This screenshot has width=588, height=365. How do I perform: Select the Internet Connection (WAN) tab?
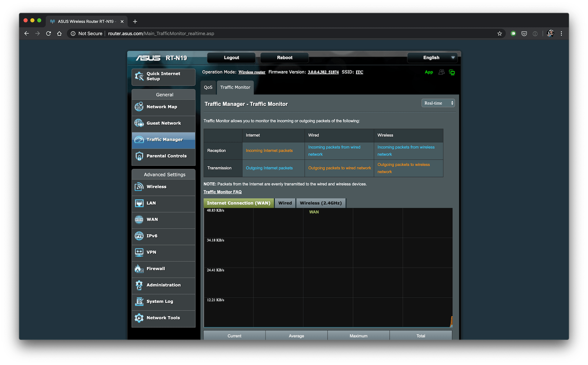click(239, 203)
